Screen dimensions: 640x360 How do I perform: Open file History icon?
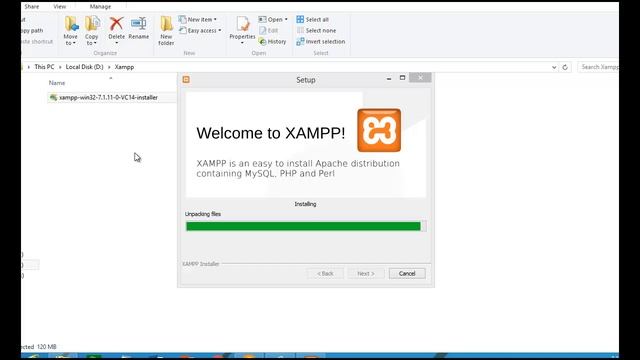tap(262, 42)
